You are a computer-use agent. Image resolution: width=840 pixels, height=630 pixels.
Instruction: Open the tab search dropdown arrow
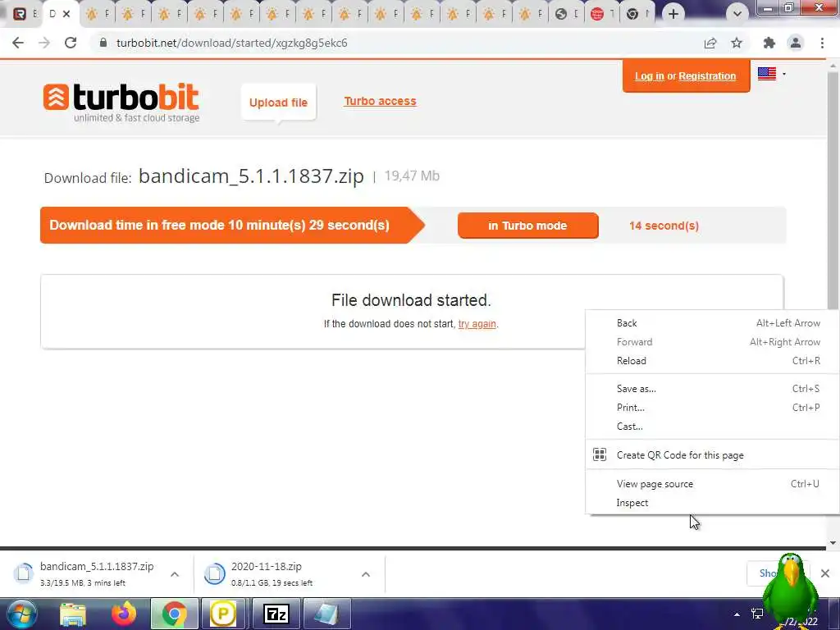[x=737, y=14]
